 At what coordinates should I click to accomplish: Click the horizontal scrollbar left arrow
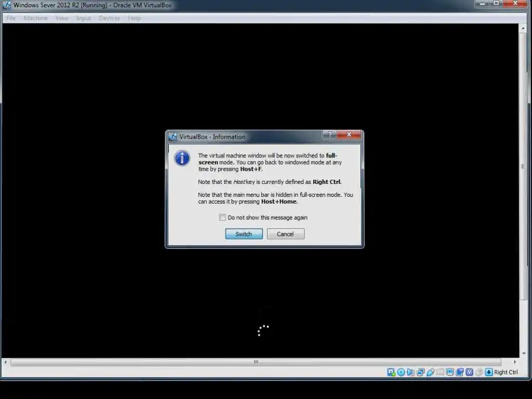click(x=5, y=362)
